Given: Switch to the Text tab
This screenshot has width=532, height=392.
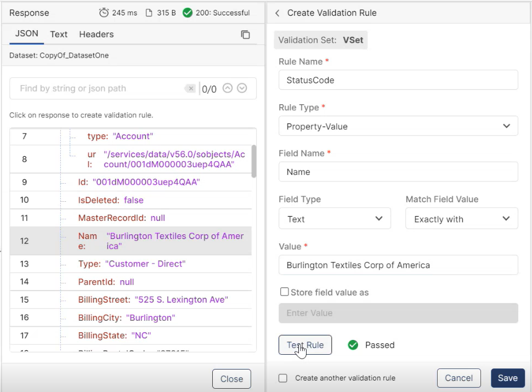Looking at the screenshot, I should pos(59,34).
